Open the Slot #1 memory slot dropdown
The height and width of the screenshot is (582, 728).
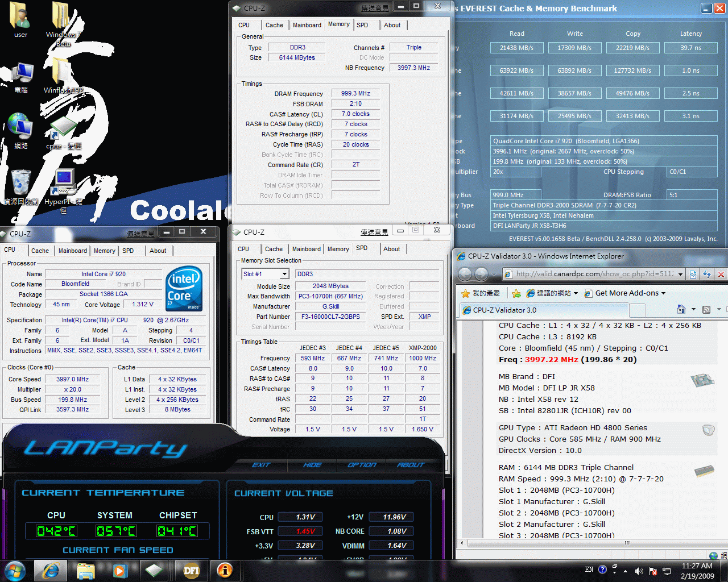pos(266,274)
